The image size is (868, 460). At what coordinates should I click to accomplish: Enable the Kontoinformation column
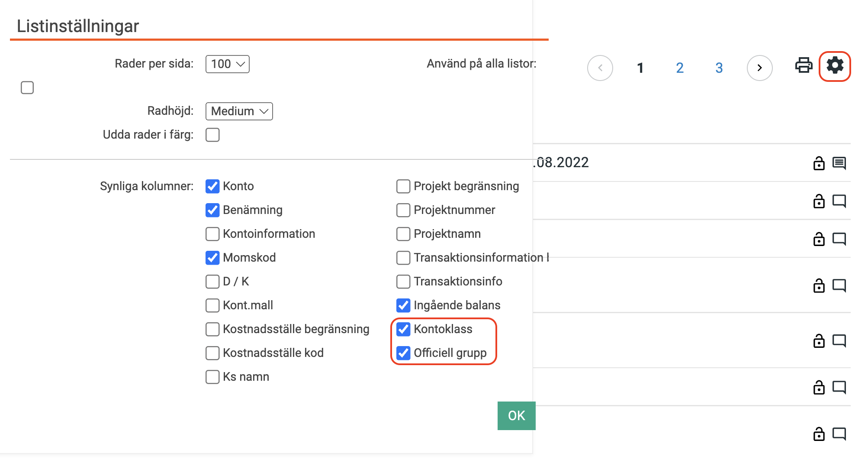pos(212,234)
